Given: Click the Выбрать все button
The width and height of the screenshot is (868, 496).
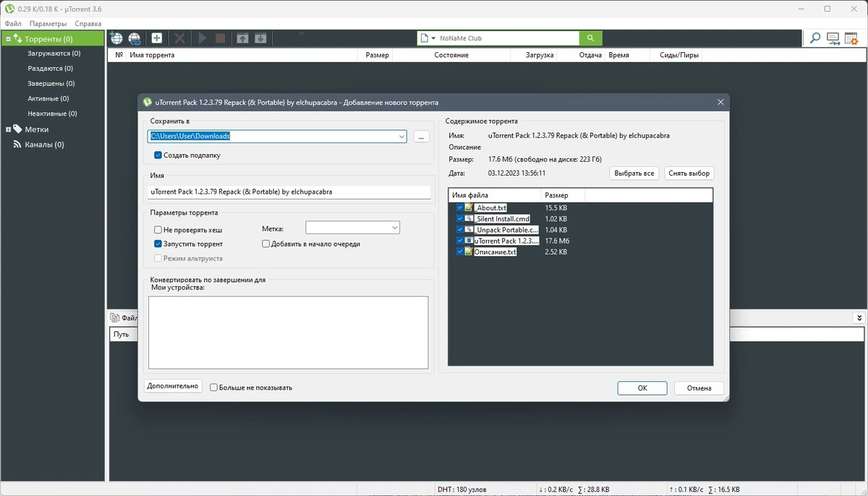Looking at the screenshot, I should [x=634, y=174].
